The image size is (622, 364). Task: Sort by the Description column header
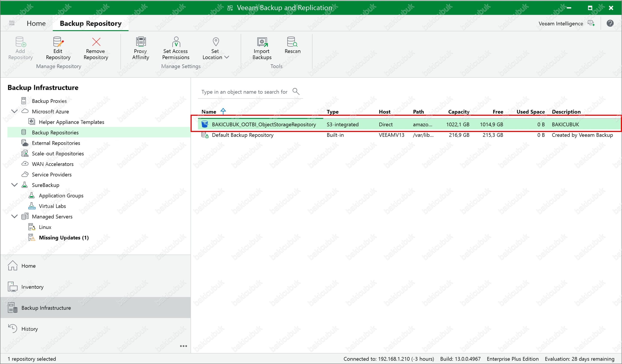[x=566, y=112]
